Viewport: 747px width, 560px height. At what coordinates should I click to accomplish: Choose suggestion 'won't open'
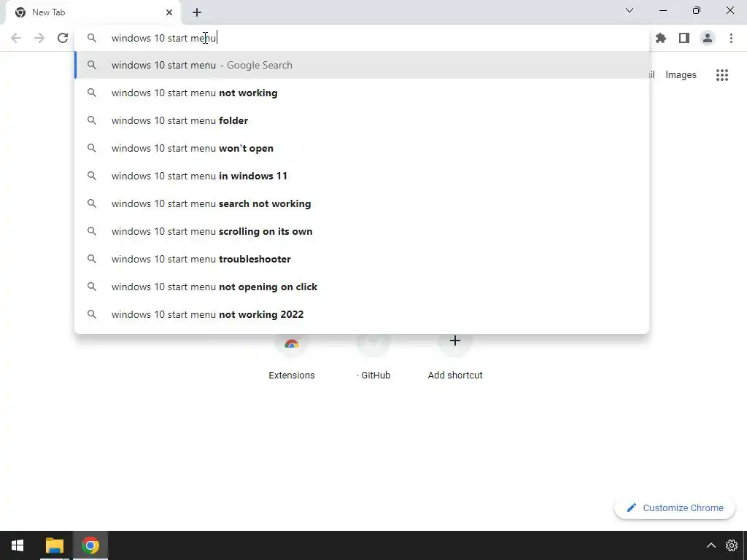click(362, 148)
